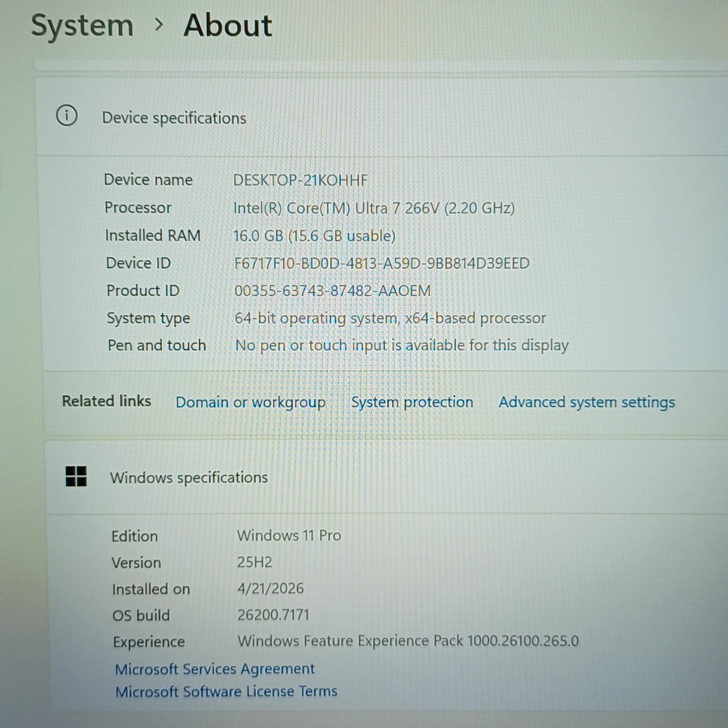
Task: Select installed RAM value 16.0 GB
Action: (314, 236)
